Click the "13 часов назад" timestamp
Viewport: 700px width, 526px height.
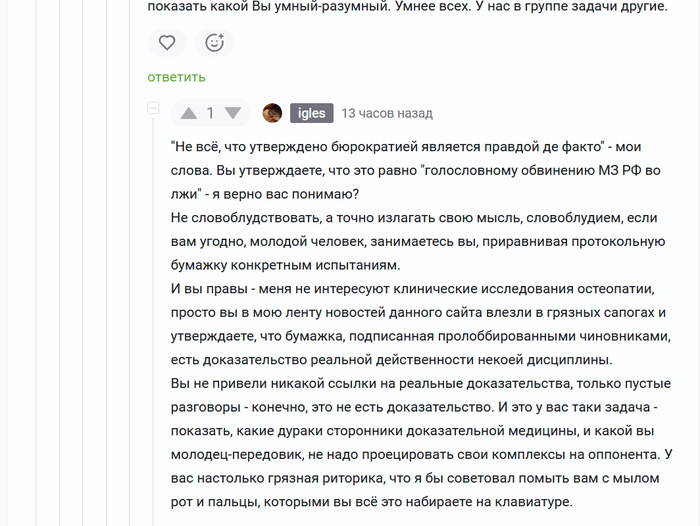coord(387,113)
